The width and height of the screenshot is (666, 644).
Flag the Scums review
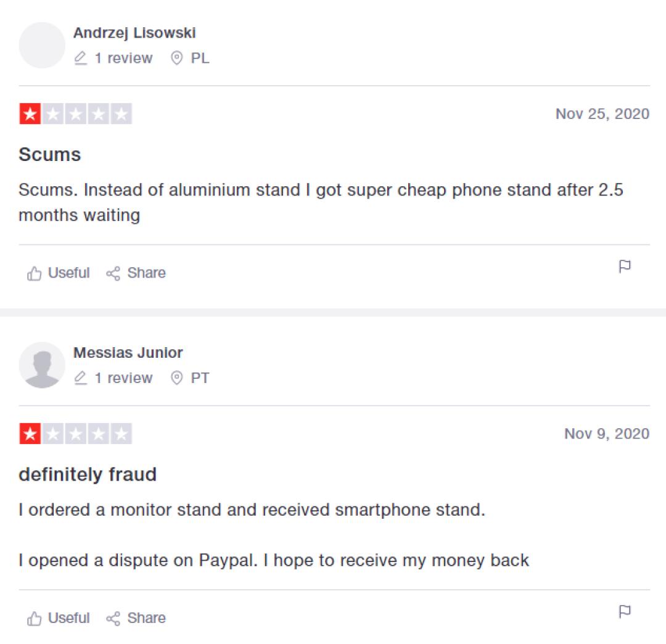625,266
